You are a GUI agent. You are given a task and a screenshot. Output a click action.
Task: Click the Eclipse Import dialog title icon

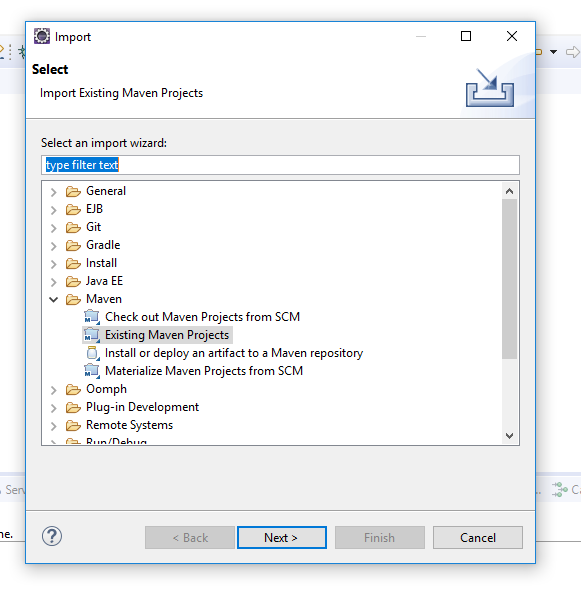point(42,36)
